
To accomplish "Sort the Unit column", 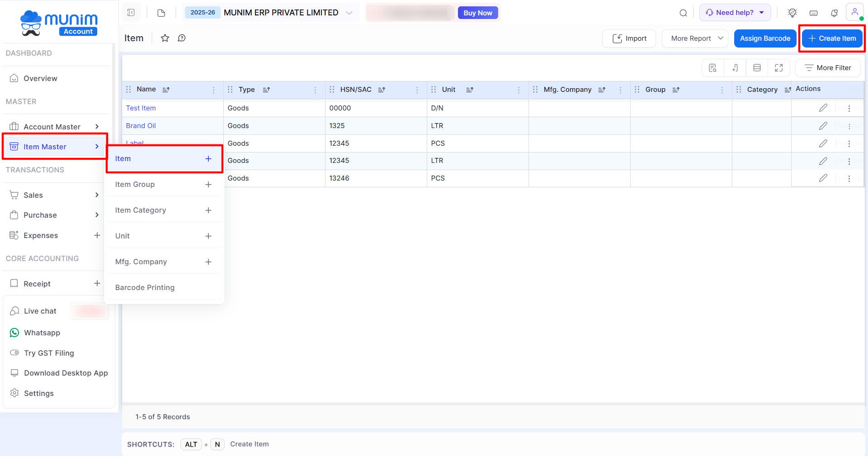I will tap(470, 90).
